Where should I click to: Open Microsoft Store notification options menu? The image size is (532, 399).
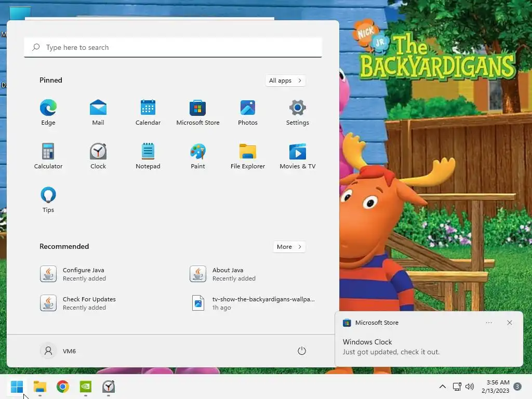coord(489,323)
